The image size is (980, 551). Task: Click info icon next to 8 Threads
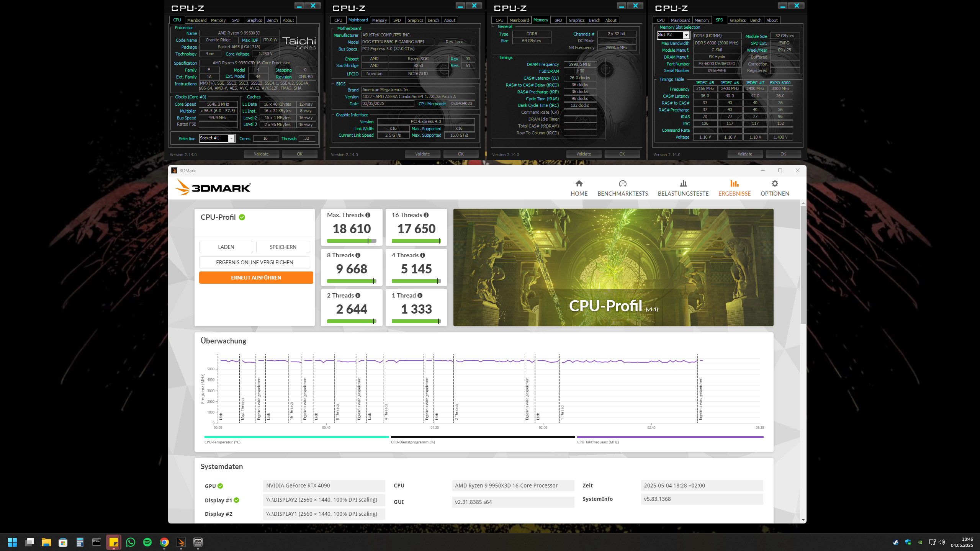click(x=358, y=255)
